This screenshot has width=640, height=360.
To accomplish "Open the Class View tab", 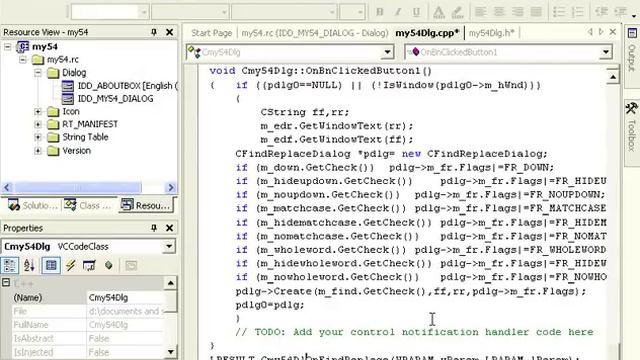I will [x=88, y=205].
